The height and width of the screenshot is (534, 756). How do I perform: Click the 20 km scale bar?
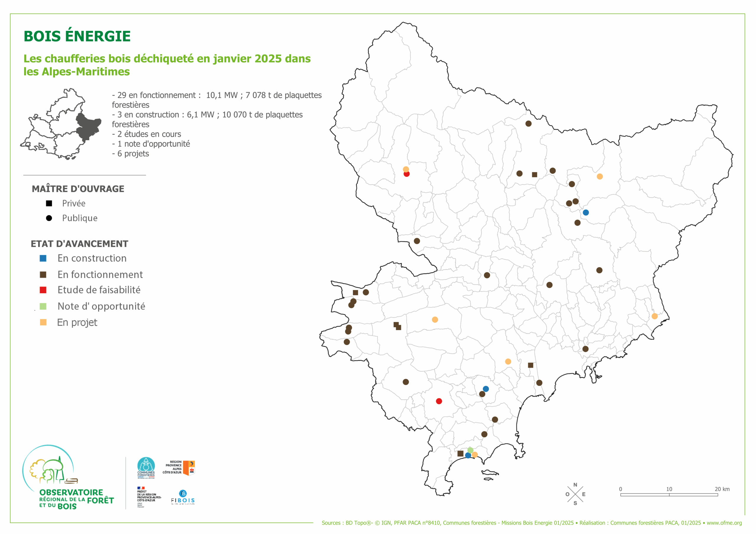point(669,494)
